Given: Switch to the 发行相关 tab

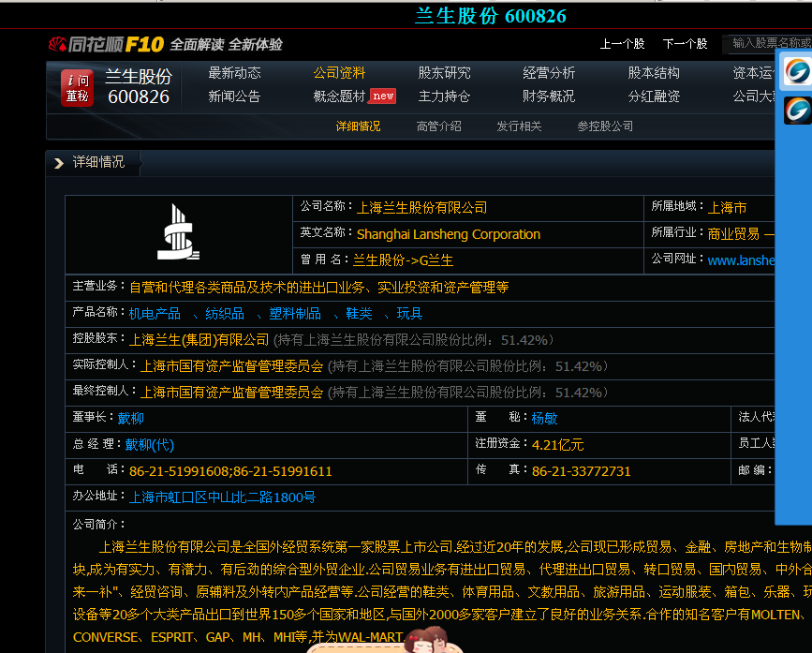Looking at the screenshot, I should pyautogui.click(x=519, y=126).
